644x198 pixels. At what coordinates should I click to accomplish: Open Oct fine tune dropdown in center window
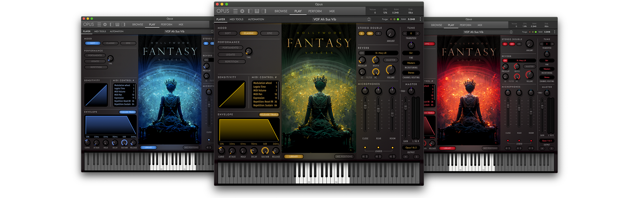(x=411, y=53)
